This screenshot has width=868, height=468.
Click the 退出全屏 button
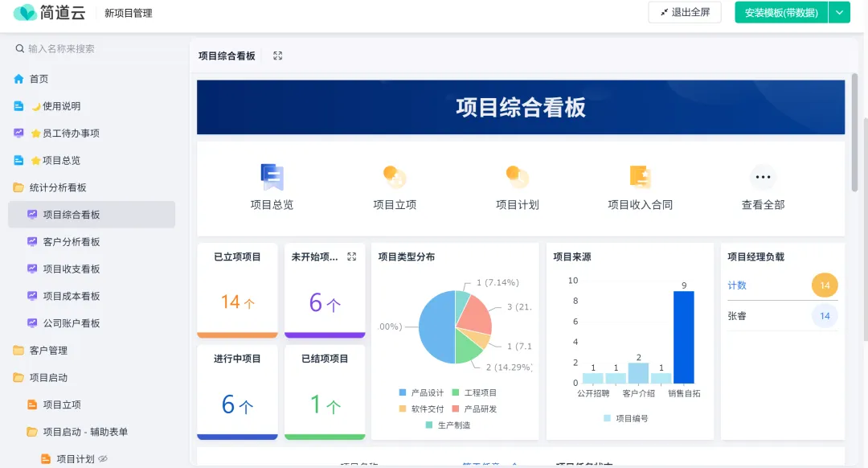pos(685,12)
